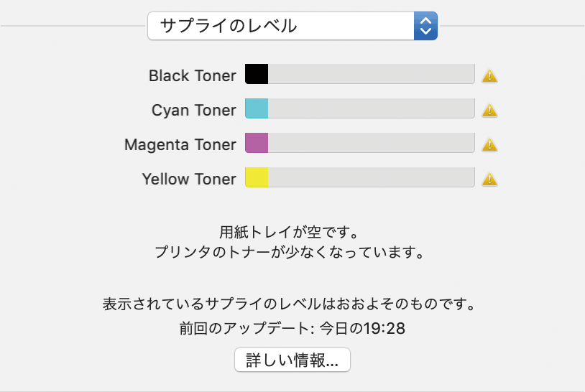This screenshot has width=585, height=392.
Task: Click the 用紙トレイが空です status message
Action: point(288,233)
